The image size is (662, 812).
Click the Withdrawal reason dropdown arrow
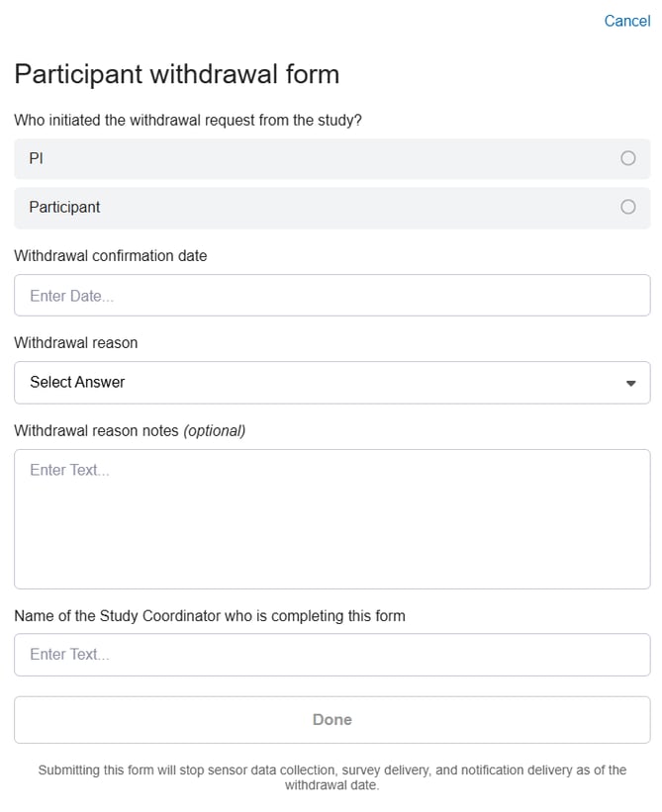(x=631, y=383)
